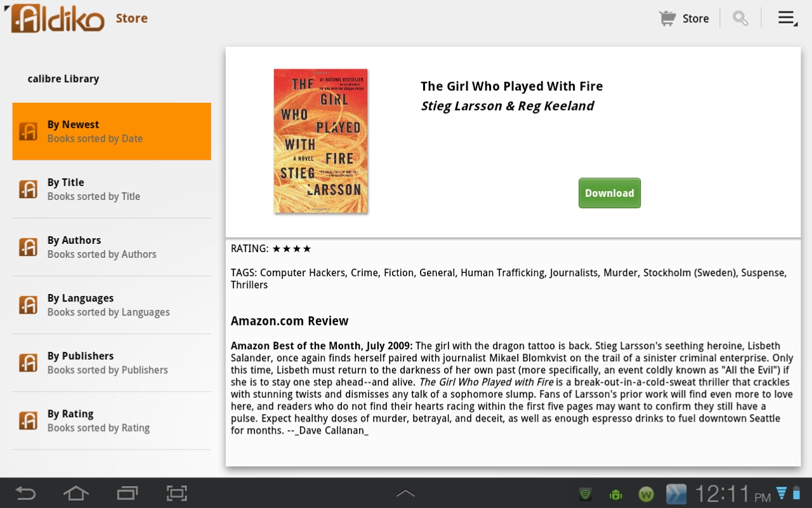Select By Title sorting entry
The image size is (812, 508).
click(x=112, y=189)
